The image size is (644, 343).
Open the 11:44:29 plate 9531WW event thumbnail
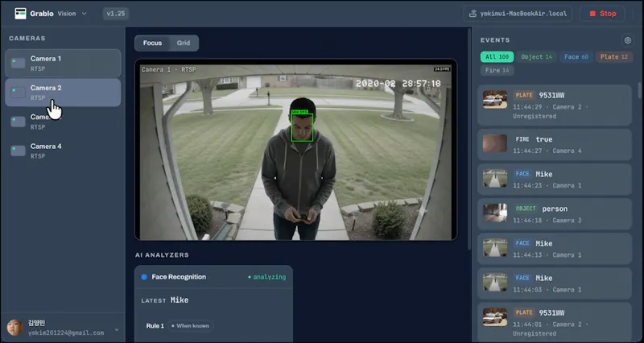(495, 99)
